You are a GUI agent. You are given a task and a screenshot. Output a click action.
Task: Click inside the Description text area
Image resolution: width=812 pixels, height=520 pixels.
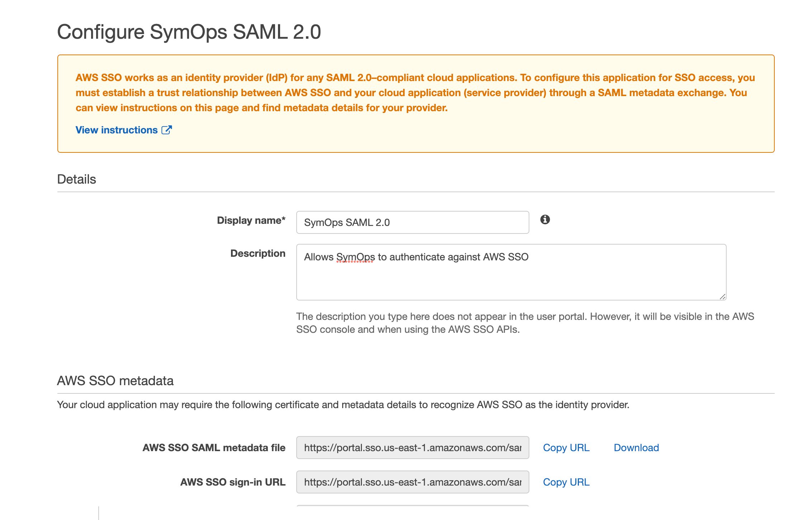pos(511,272)
